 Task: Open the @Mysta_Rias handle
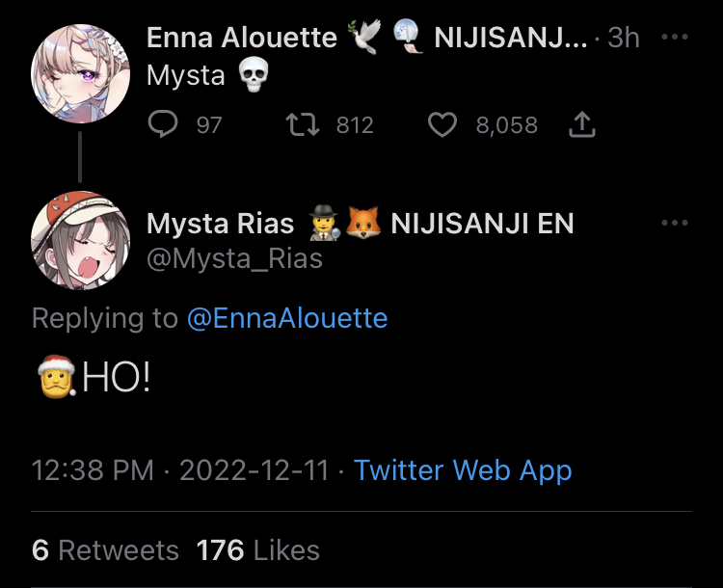click(x=234, y=258)
